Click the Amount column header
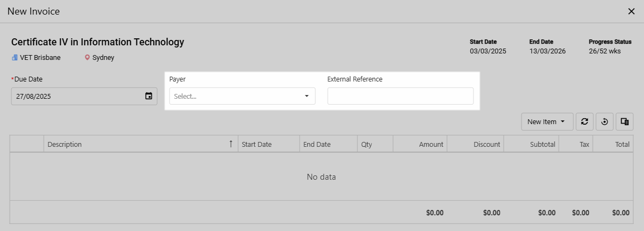The image size is (644, 231). pyautogui.click(x=431, y=144)
